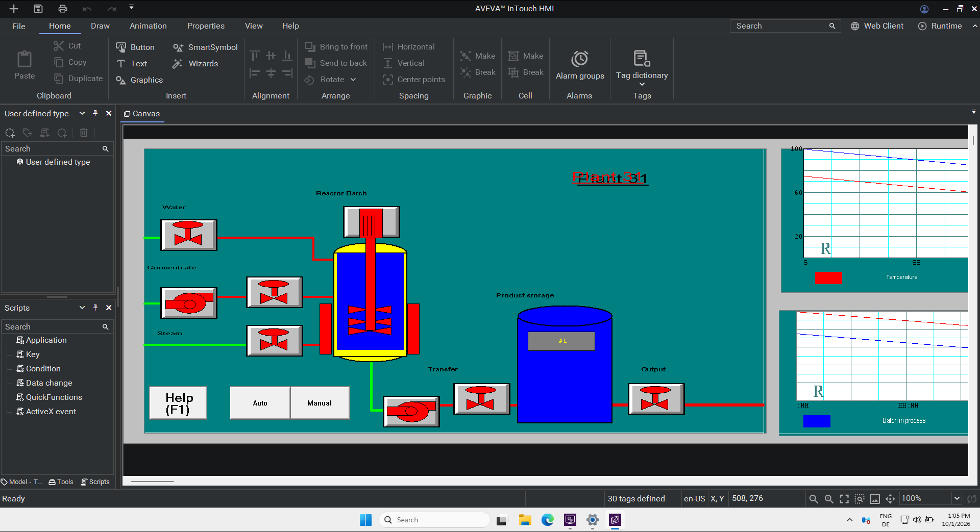Switch to the Tools bottom tab
980x532 pixels.
click(x=61, y=482)
